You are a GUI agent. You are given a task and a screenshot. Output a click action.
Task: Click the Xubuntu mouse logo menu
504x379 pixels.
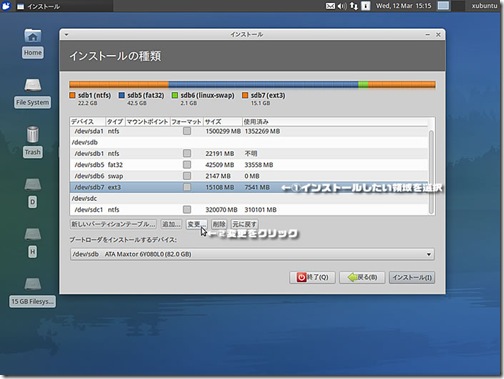tap(6, 6)
